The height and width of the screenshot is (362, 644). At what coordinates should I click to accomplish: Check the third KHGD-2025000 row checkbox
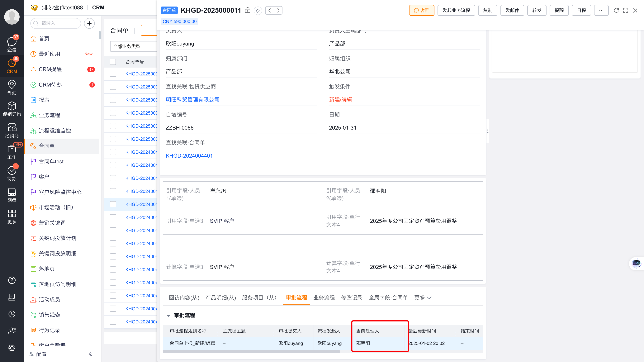(x=113, y=100)
